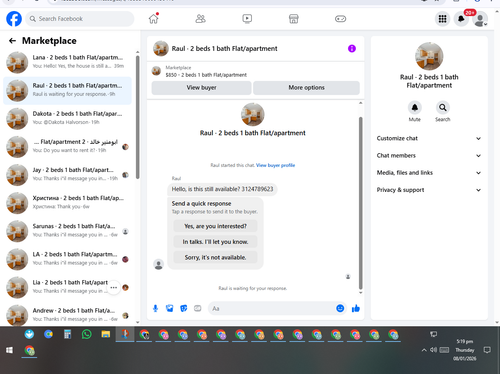The height and width of the screenshot is (374, 500).
Task: Search in conversation magnifier icon
Action: tap(443, 108)
